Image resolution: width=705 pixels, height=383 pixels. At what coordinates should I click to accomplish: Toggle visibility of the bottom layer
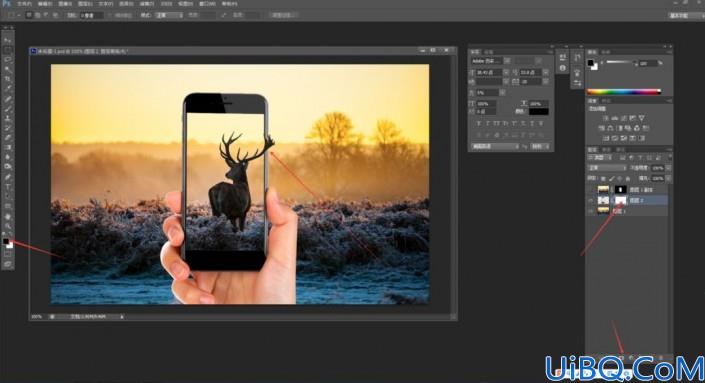591,210
